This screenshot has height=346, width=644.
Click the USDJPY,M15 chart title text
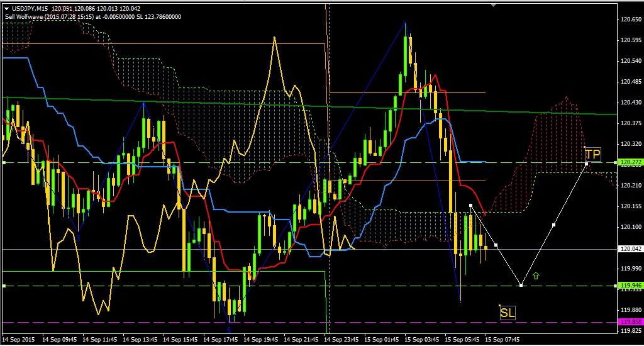[30, 9]
